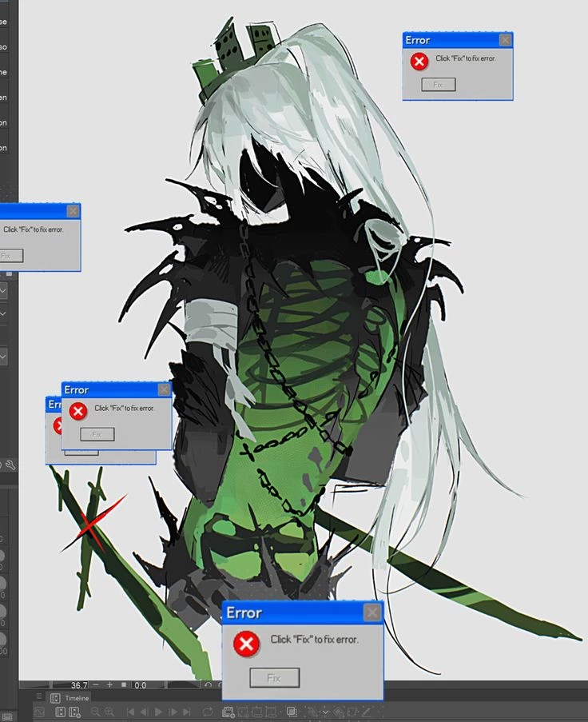Toggle loop playback in the Timeline toolbar
The width and height of the screenshot is (588, 722).
[x=208, y=712]
